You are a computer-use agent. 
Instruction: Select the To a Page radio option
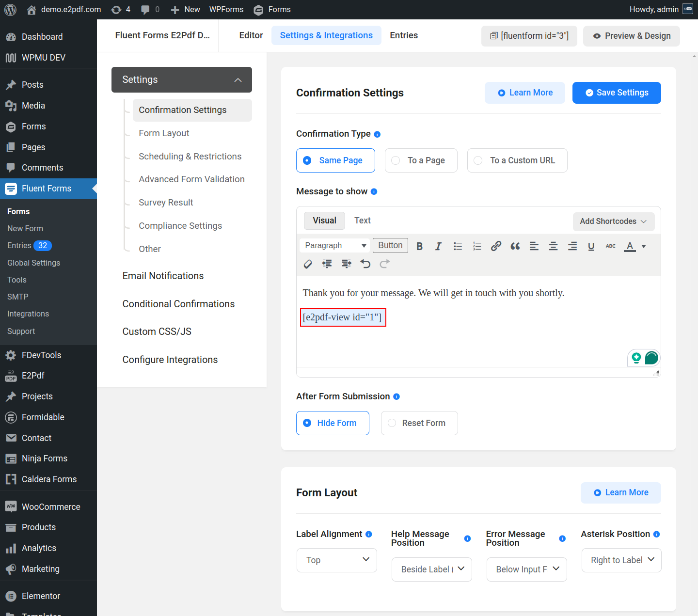(x=421, y=160)
